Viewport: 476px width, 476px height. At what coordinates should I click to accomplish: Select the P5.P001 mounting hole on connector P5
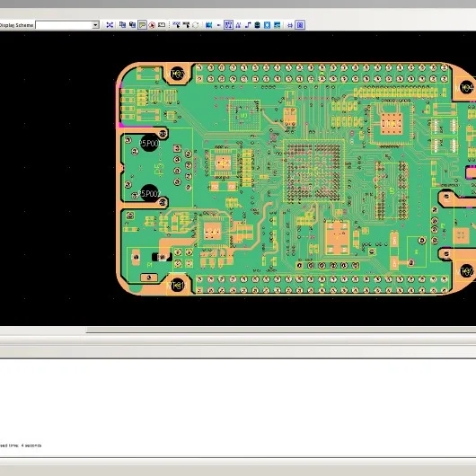149,143
